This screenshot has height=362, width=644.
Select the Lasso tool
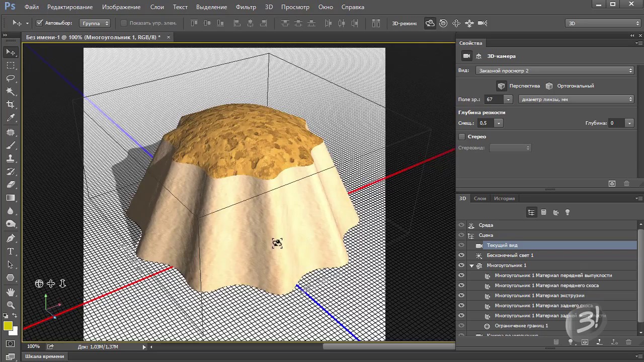coord(11,78)
